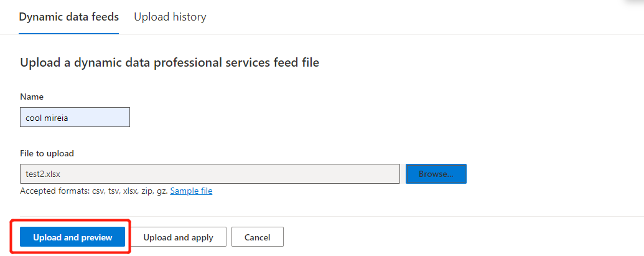
Task: Click Upload and apply button
Action: pos(178,237)
